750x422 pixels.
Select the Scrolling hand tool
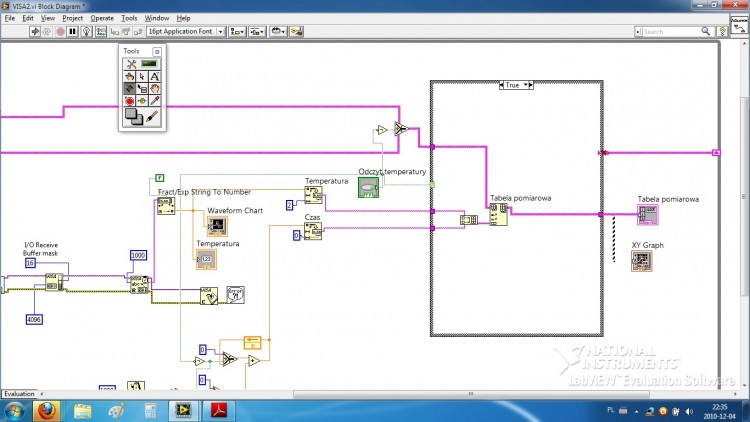coord(154,89)
